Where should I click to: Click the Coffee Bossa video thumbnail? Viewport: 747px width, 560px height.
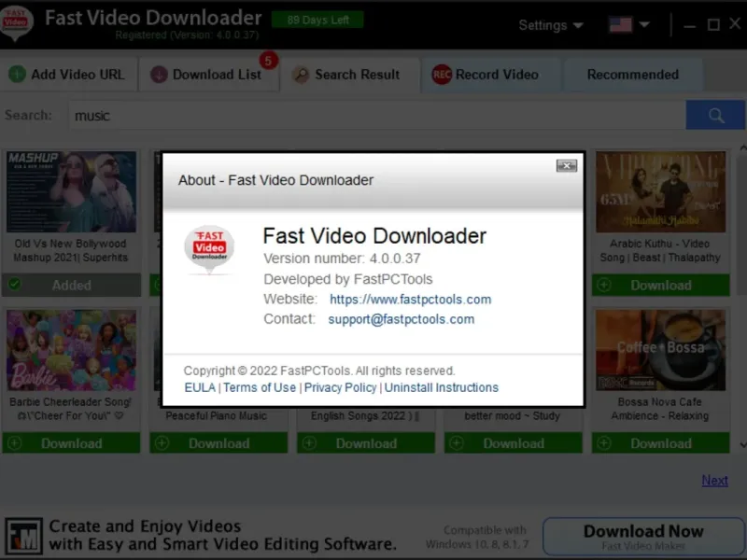[661, 350]
